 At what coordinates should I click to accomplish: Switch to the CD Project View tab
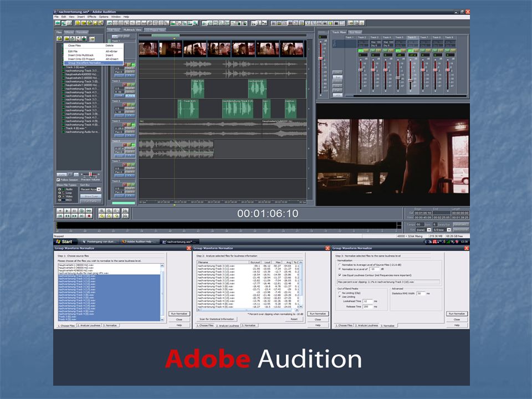click(x=155, y=30)
